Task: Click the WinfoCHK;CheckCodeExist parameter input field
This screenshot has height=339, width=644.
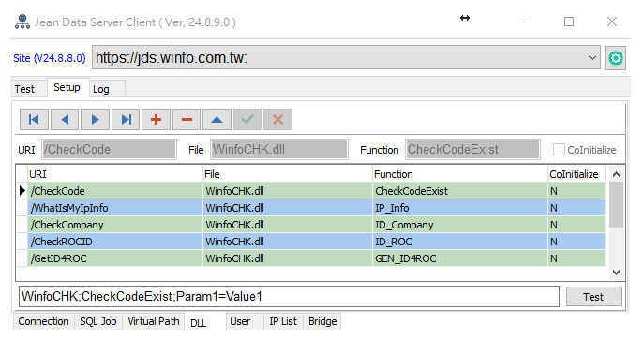Action: coord(289,296)
